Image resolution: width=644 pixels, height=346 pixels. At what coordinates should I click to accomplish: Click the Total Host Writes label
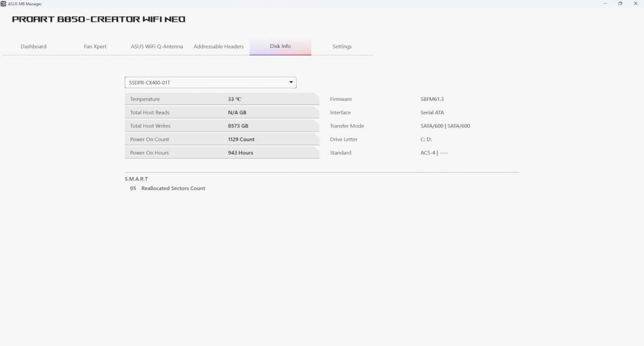(x=150, y=126)
